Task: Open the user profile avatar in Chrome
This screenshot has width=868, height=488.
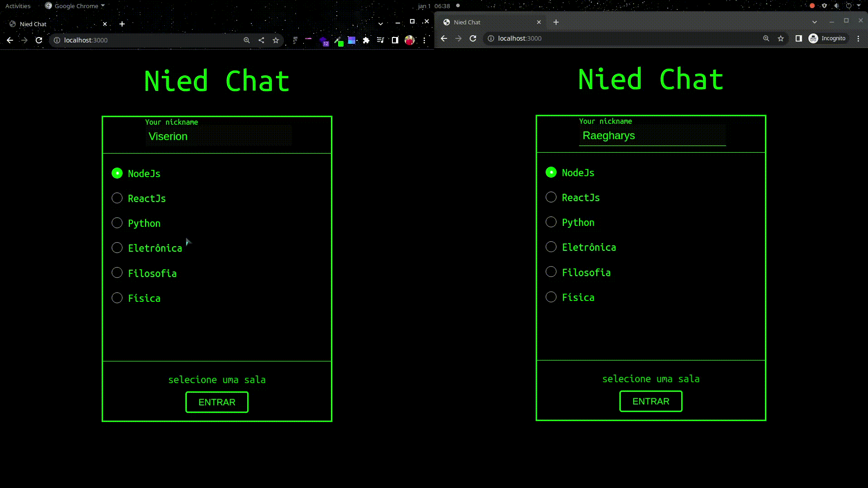Action: [x=410, y=40]
